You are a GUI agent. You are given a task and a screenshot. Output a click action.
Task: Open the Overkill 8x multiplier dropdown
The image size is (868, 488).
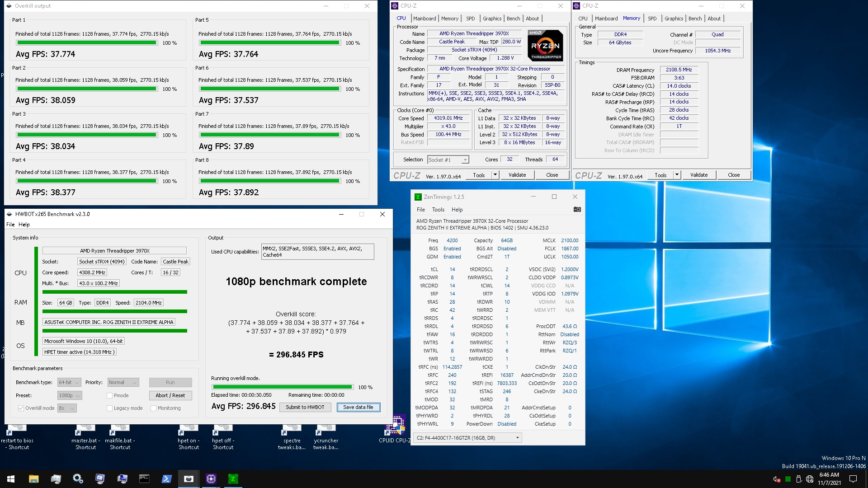coord(66,408)
